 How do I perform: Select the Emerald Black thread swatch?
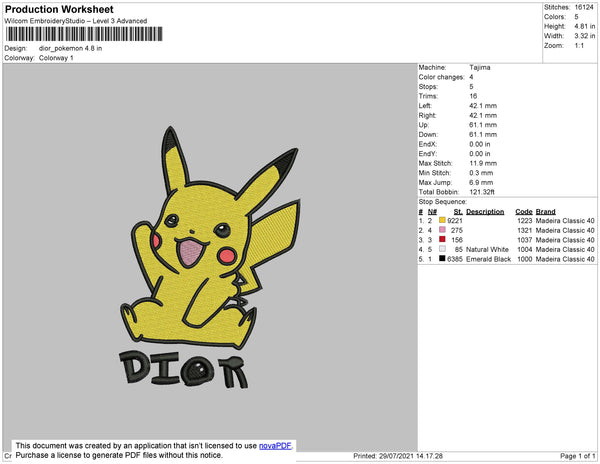coord(442,258)
